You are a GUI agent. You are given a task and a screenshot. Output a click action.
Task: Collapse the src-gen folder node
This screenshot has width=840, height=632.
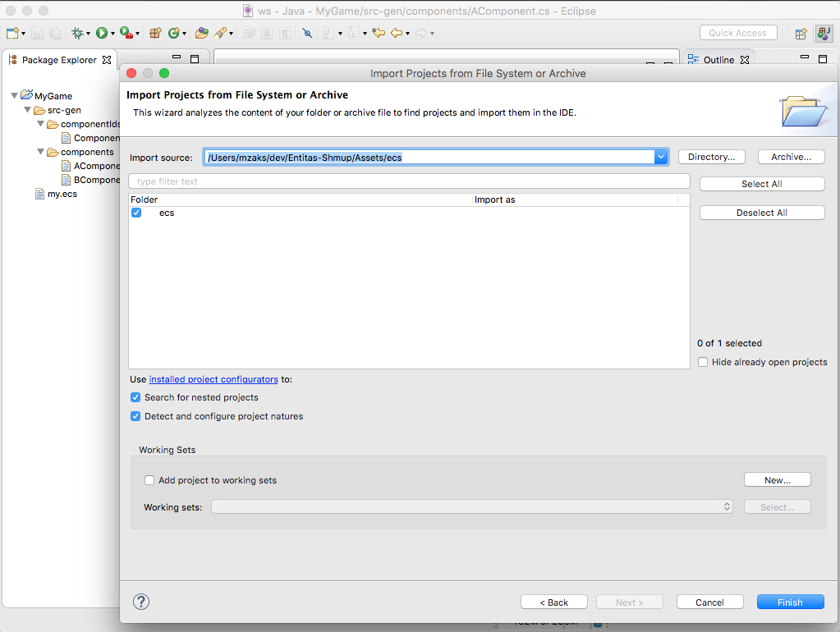[x=27, y=110]
